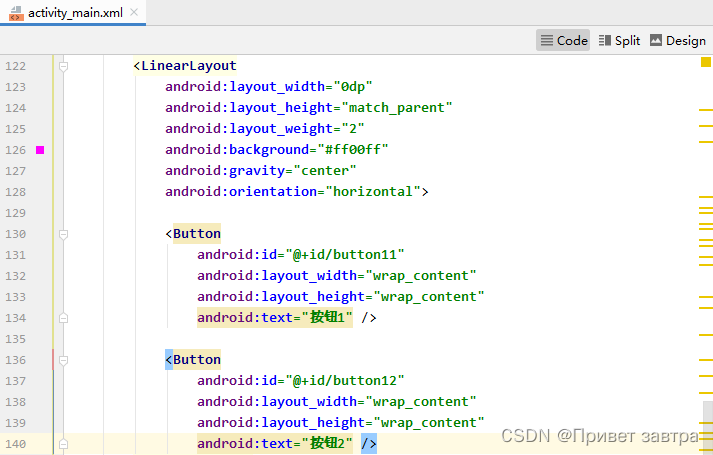Click the android:background attribute name
The width and height of the screenshot is (713, 455).
[x=237, y=150]
